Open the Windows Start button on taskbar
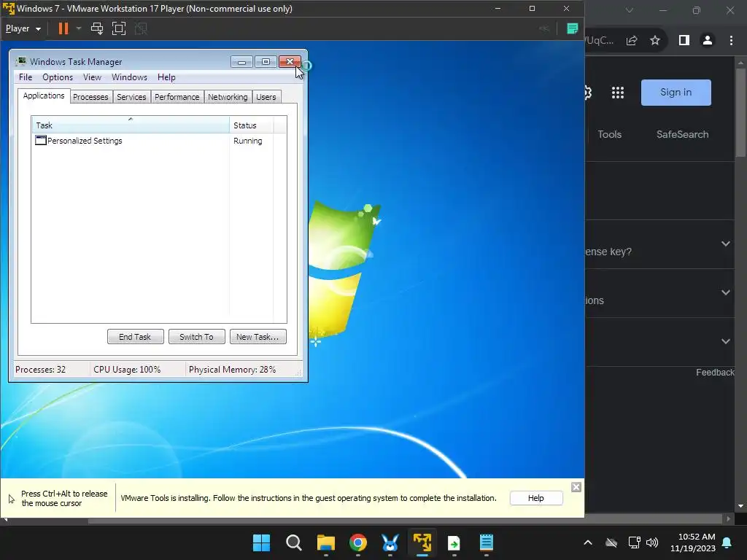Viewport: 747px width, 560px height. click(261, 542)
